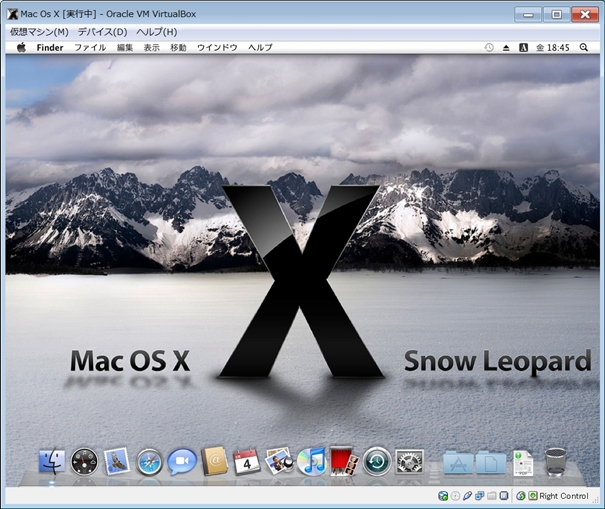Screen dimensions: 605x509
Task: Close the VirtualBox window
Action: 585,15
